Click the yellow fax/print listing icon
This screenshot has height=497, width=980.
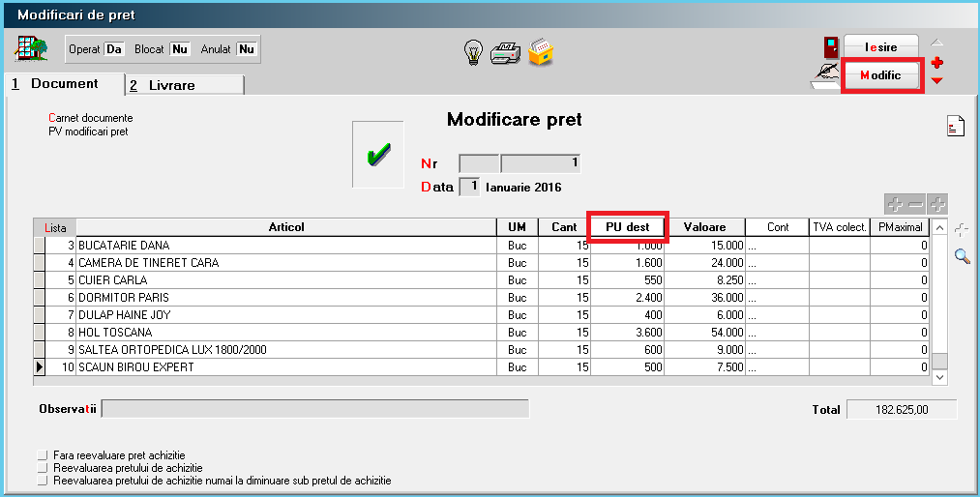coord(541,52)
